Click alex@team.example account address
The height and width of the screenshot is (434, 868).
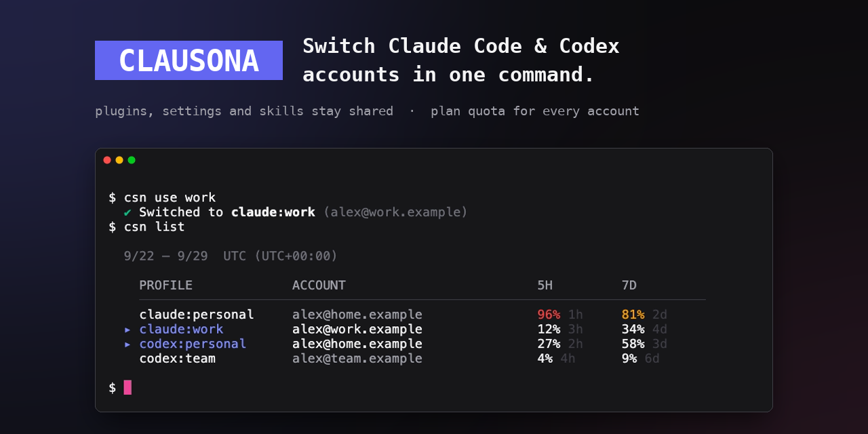pyautogui.click(x=357, y=358)
